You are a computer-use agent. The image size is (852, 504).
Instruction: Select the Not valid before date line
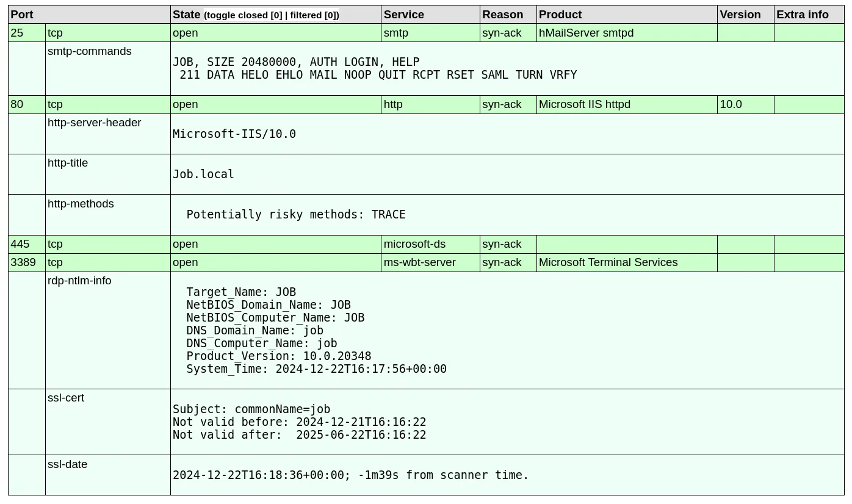pyautogui.click(x=300, y=422)
